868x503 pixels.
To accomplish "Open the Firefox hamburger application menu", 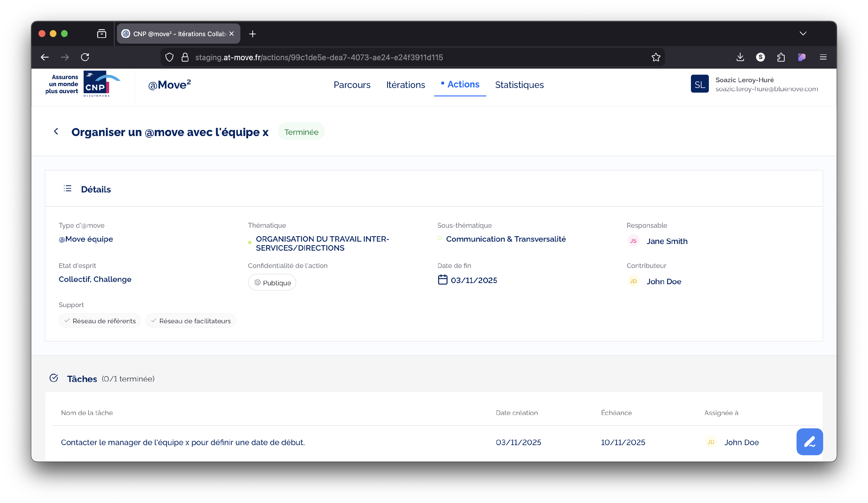I will 823,57.
